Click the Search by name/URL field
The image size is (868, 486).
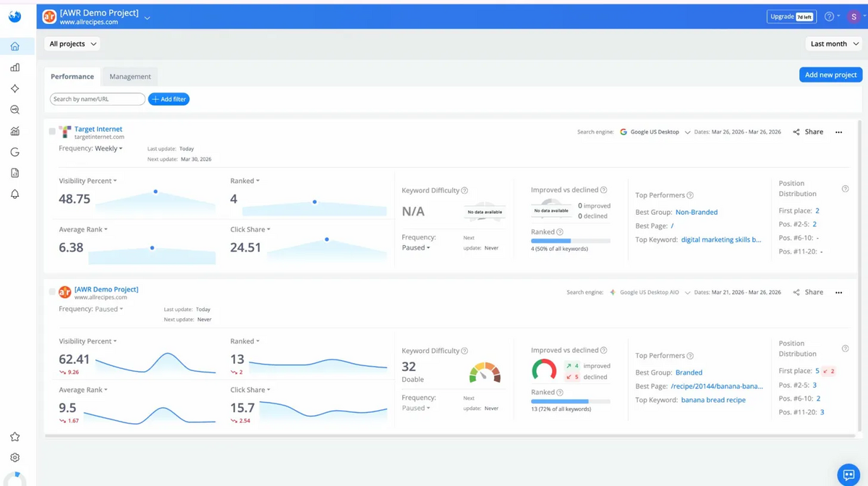click(98, 99)
